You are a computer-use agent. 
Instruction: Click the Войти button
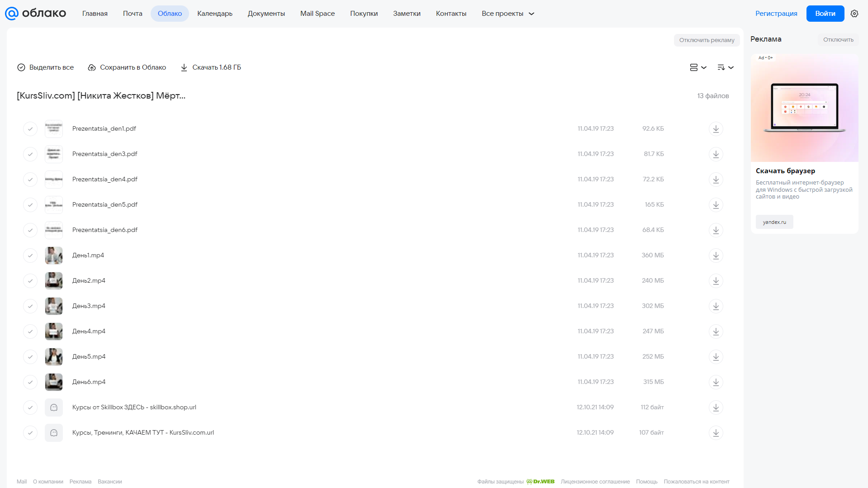coord(825,14)
